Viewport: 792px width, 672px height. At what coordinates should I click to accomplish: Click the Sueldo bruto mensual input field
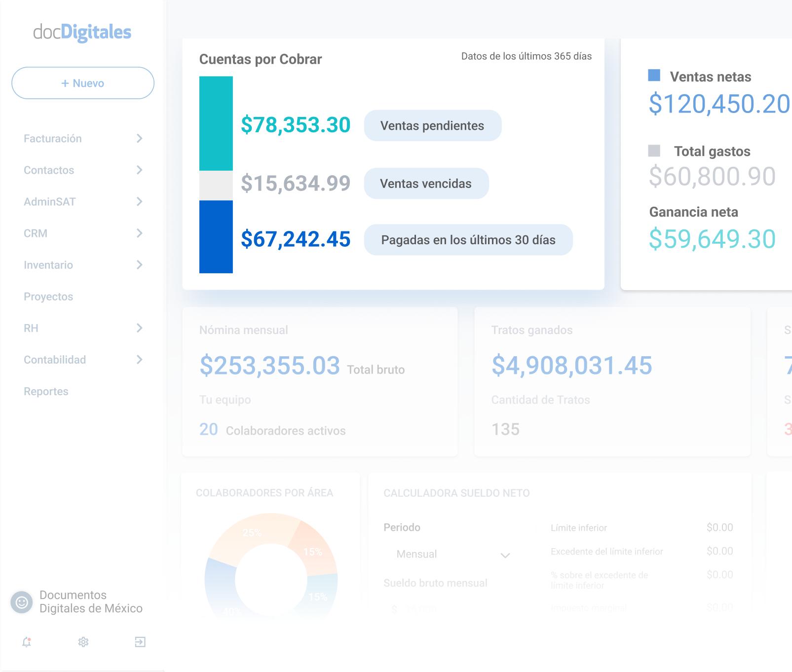point(453,609)
